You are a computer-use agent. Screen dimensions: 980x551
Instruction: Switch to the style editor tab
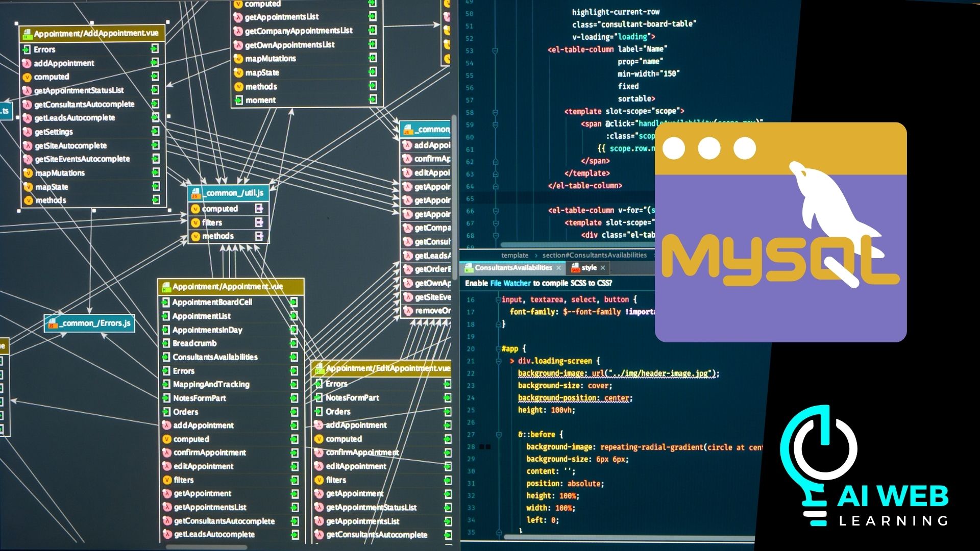(589, 268)
